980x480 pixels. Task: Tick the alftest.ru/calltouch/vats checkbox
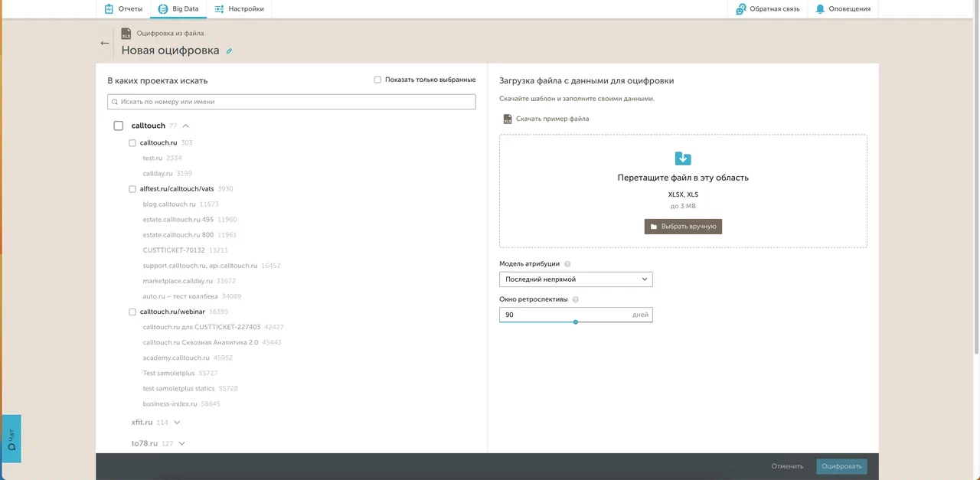[x=132, y=189]
